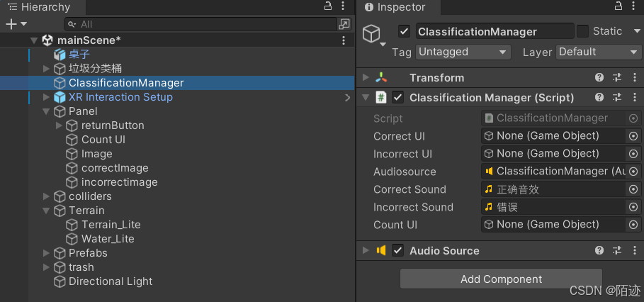Expand the Transform component foldout

[366, 78]
